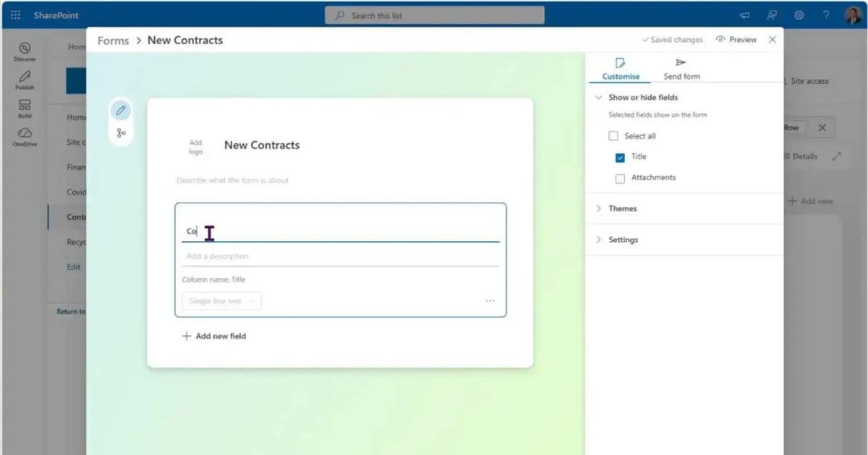Switch to the Customise tab
868x455 pixels.
point(621,69)
